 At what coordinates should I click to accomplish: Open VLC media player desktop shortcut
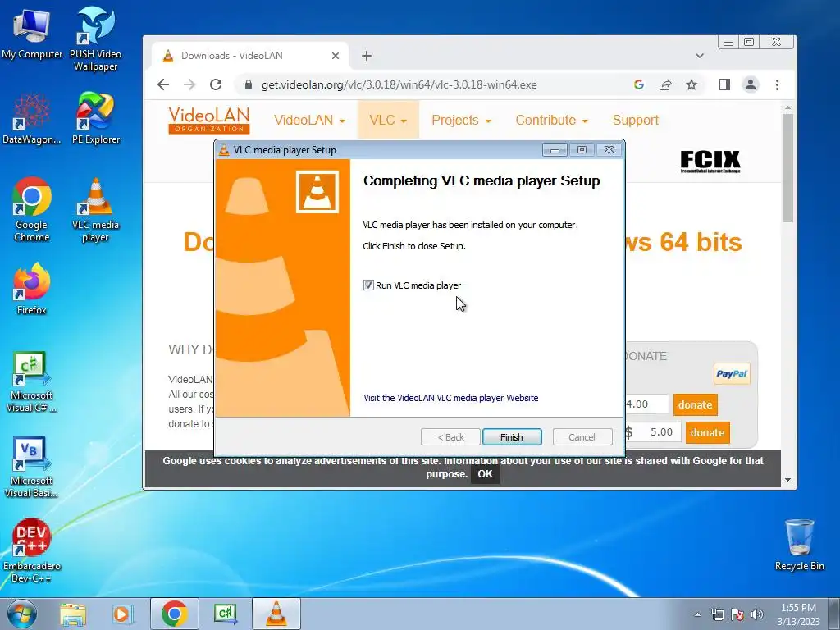(95, 209)
